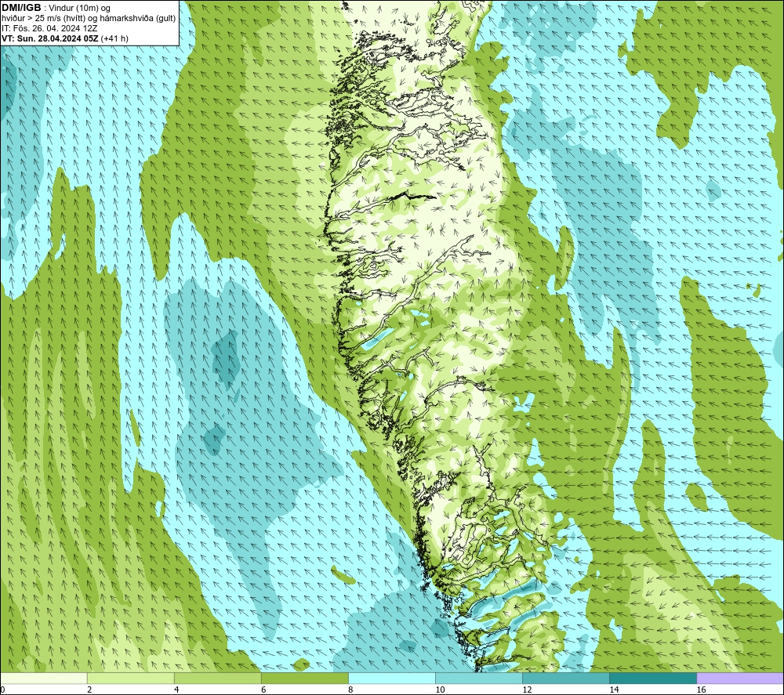Click the scale label '10'
Screen dimensions: 784x695
click(440, 690)
